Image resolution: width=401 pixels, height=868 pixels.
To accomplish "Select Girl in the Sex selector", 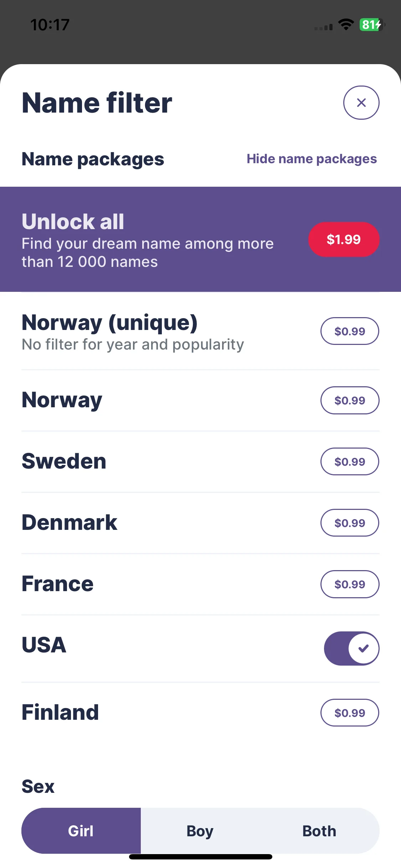I will point(81,831).
